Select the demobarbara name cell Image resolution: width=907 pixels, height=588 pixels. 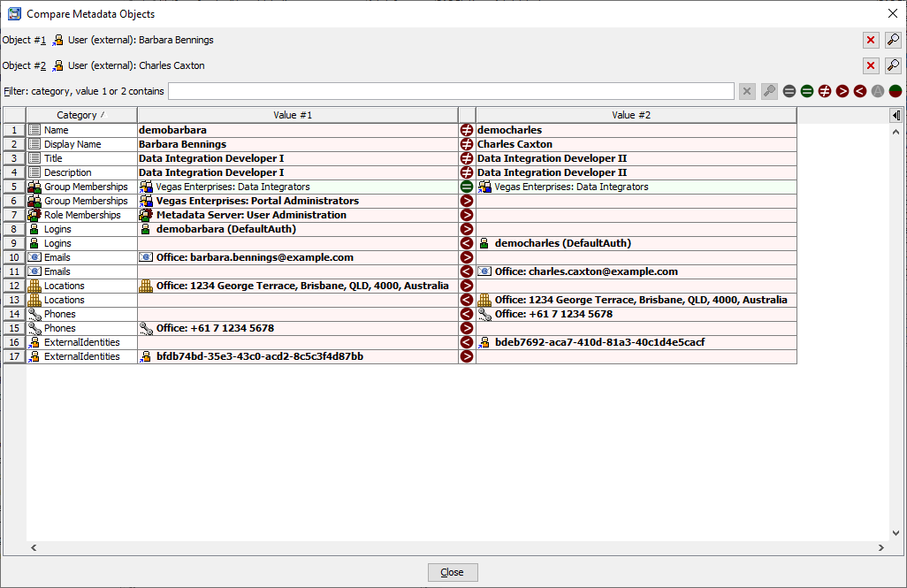297,130
